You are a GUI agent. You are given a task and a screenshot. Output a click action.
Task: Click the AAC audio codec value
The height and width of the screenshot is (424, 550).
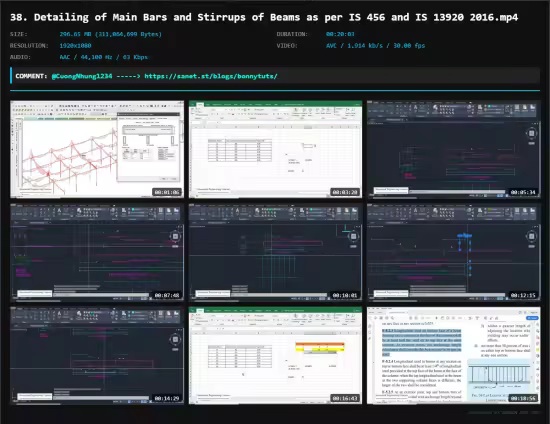click(x=103, y=57)
